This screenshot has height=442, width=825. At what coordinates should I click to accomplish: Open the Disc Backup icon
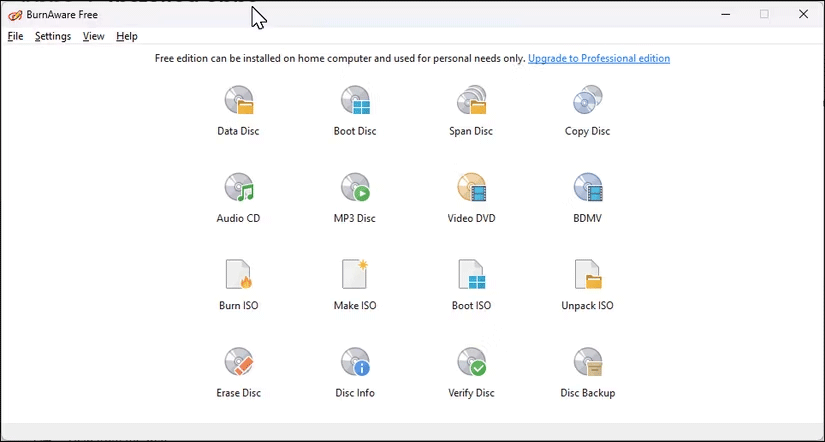pos(588,361)
